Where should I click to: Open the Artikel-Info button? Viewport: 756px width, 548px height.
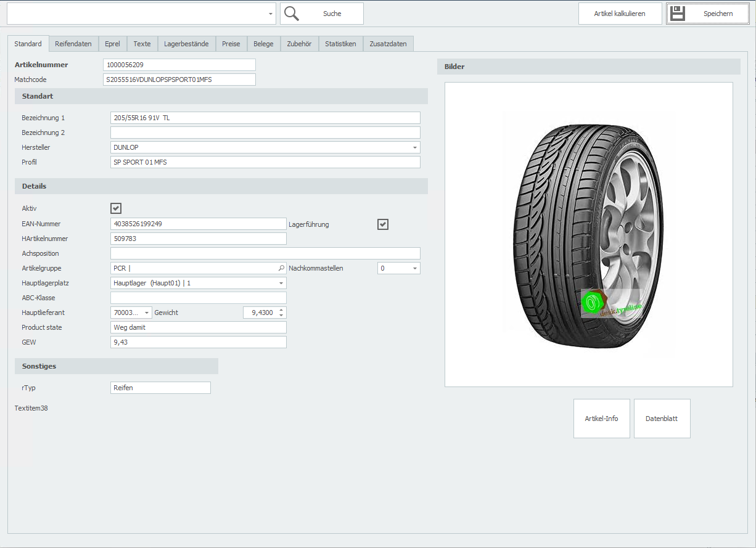pyautogui.click(x=601, y=419)
